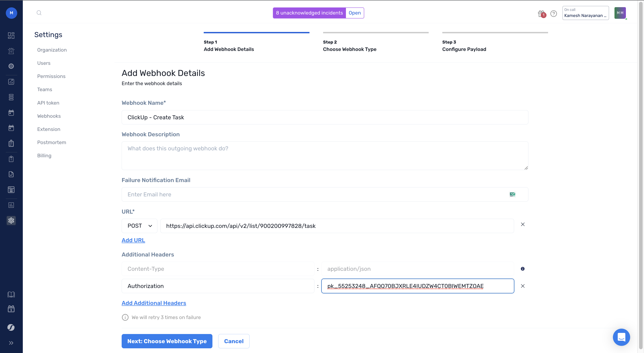Screen dimensions: 644x353
Task: Open the chat support bubble
Action: click(x=621, y=337)
